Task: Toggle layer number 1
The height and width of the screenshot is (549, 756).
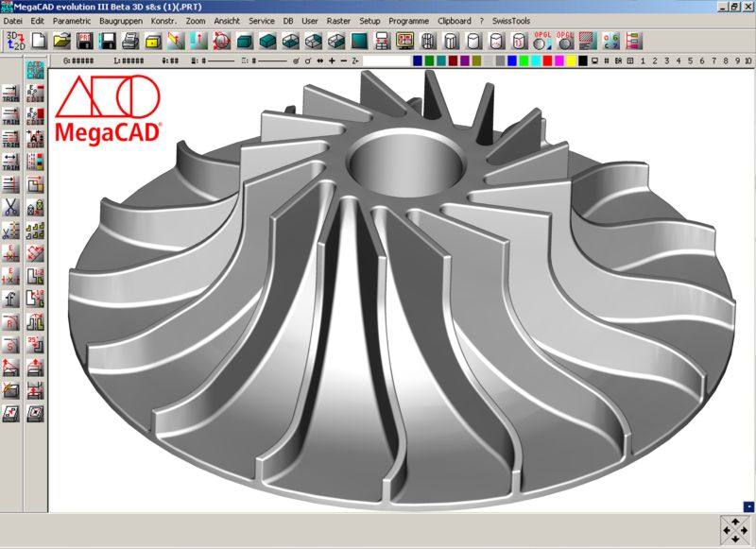Action: pos(643,60)
